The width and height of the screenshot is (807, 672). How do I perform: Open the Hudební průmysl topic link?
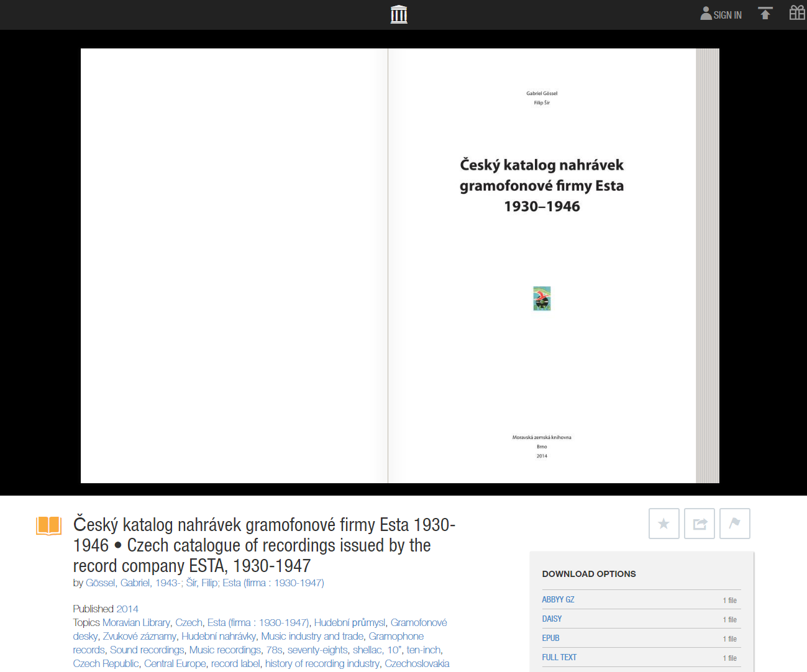coord(350,622)
